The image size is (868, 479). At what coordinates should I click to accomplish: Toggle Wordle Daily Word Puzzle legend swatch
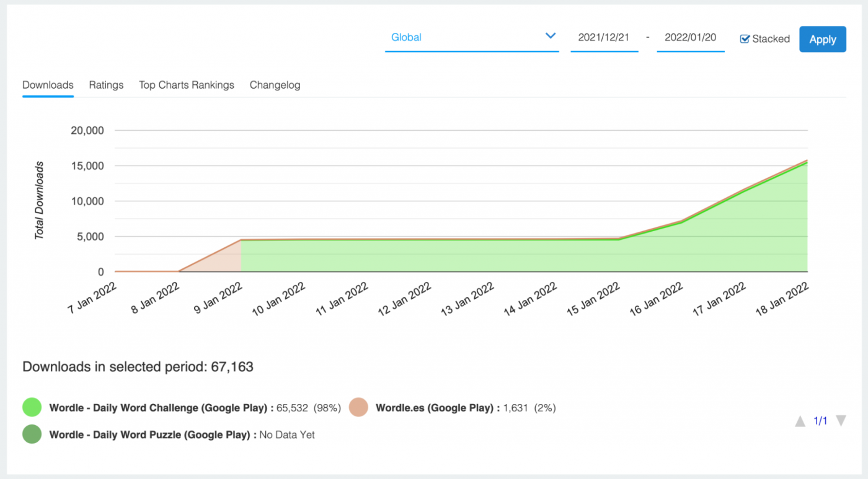coord(32,434)
